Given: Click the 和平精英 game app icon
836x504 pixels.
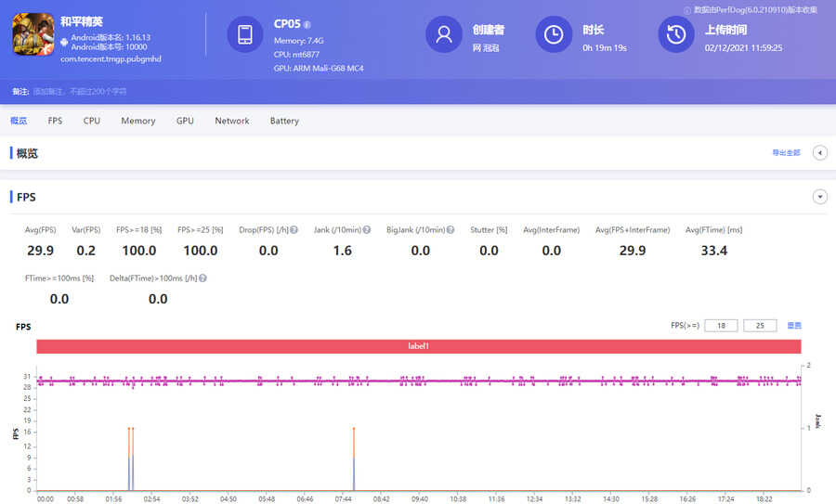Looking at the screenshot, I should pos(33,34).
